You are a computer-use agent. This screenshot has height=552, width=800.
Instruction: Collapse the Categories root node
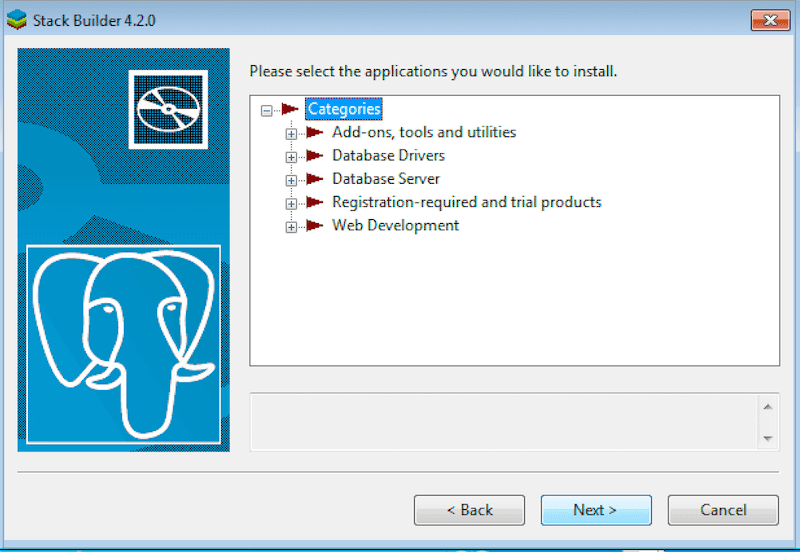point(266,110)
